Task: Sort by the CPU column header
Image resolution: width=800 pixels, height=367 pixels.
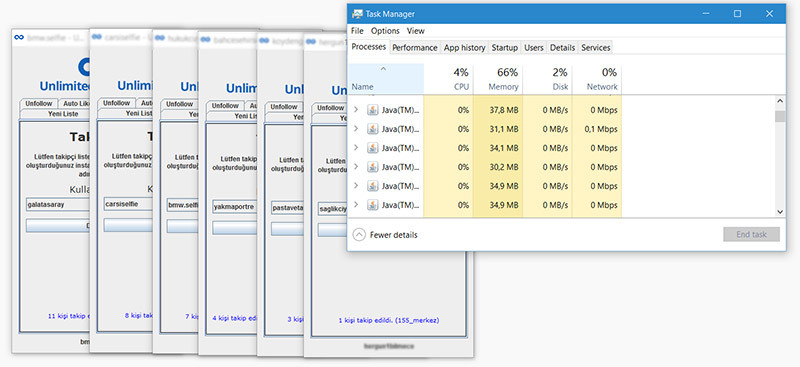Action: pos(448,79)
